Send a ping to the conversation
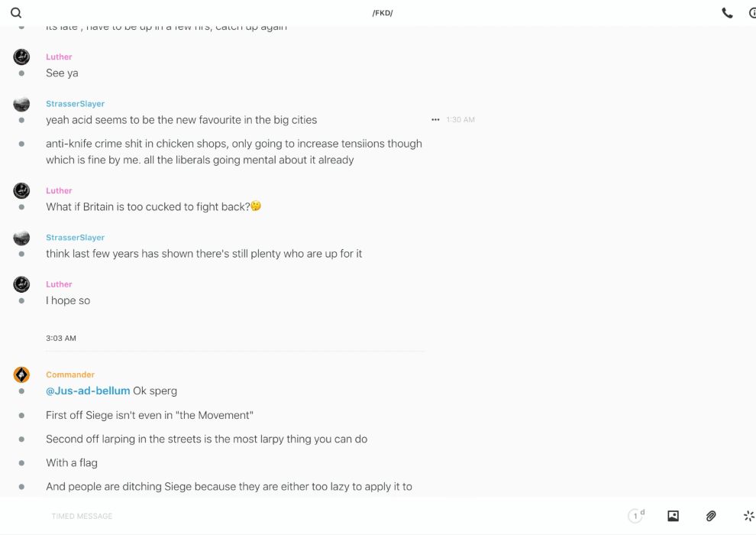The image size is (756, 535). [748, 516]
